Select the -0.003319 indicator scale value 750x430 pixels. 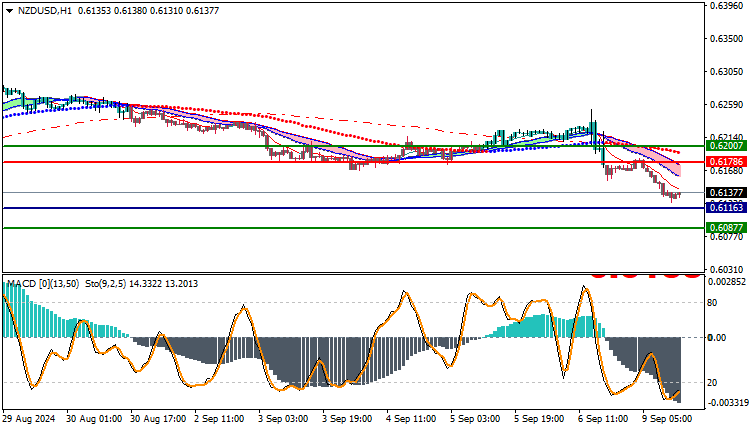727,403
